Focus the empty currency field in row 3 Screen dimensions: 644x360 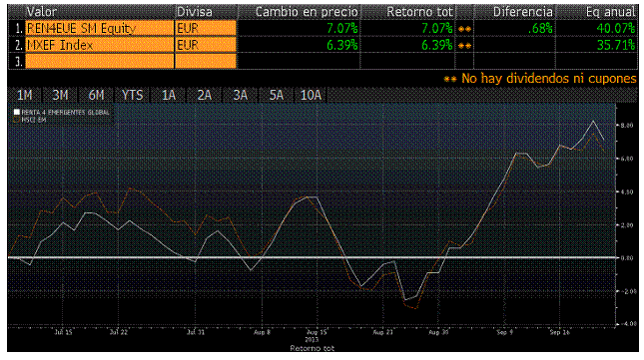206,61
